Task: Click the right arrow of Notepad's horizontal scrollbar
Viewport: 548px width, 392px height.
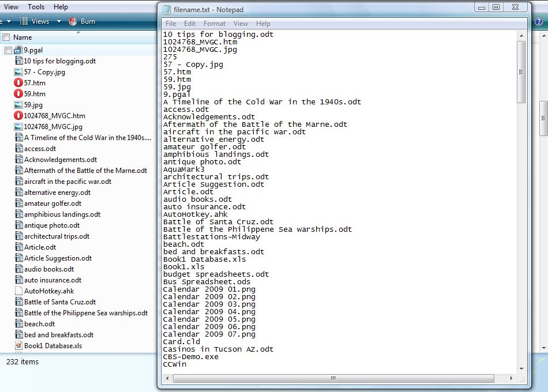Action: coord(510,379)
